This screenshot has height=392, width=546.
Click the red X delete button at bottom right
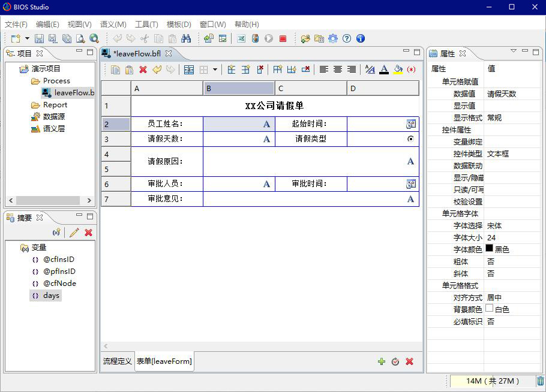410,361
